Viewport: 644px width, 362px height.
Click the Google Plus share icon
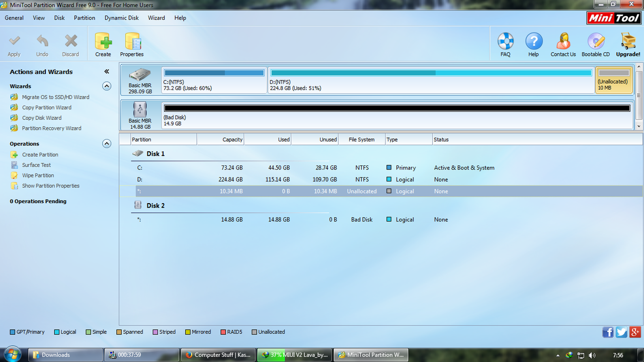635,332
